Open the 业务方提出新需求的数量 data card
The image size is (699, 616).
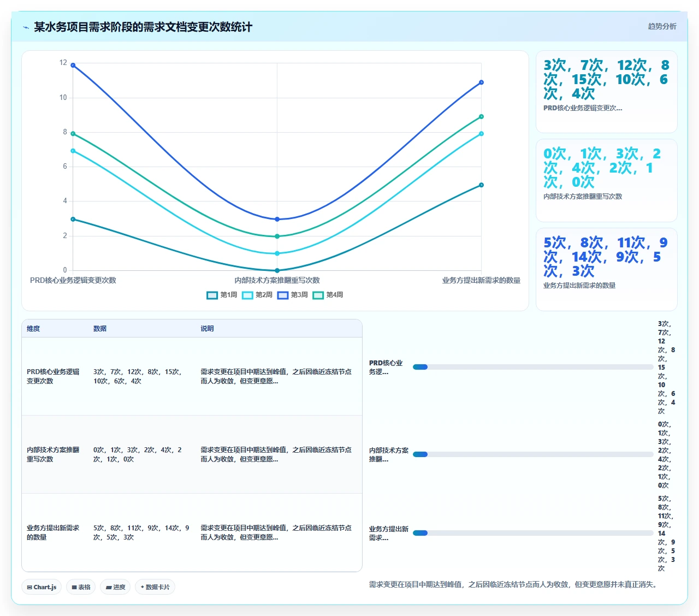[x=607, y=269]
